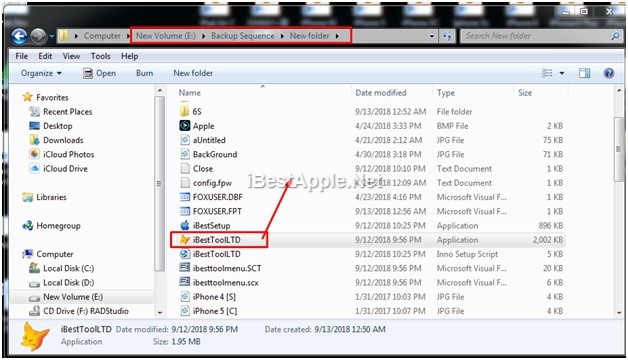This screenshot has height=360, width=628.
Task: Sort the list by the Name column
Action: click(x=189, y=93)
